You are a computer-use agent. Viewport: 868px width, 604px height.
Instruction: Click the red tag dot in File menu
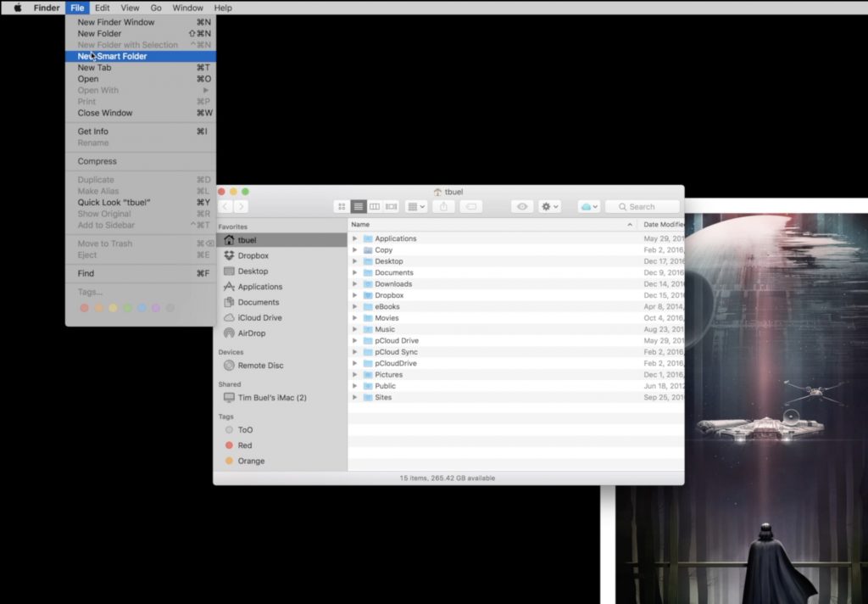point(84,308)
